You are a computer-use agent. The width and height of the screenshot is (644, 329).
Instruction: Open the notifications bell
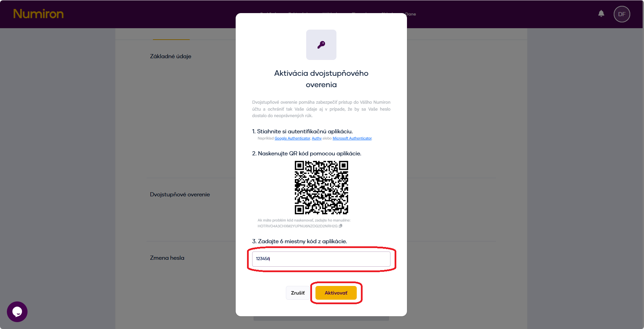coord(601,14)
